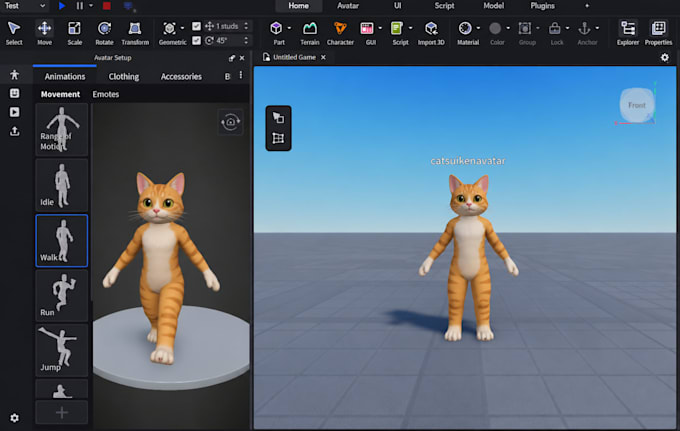This screenshot has width=680, height=431.
Task: Expand the Material dropdown arrow
Action: pos(478,28)
